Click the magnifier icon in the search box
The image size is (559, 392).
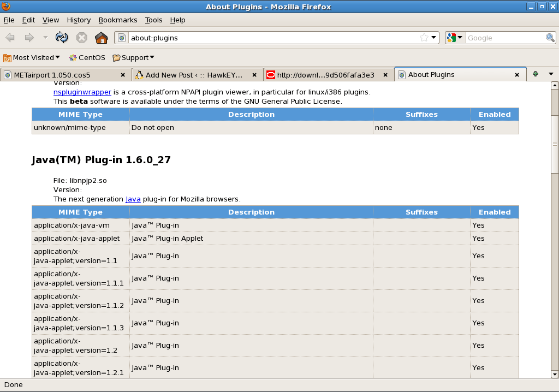coord(549,38)
